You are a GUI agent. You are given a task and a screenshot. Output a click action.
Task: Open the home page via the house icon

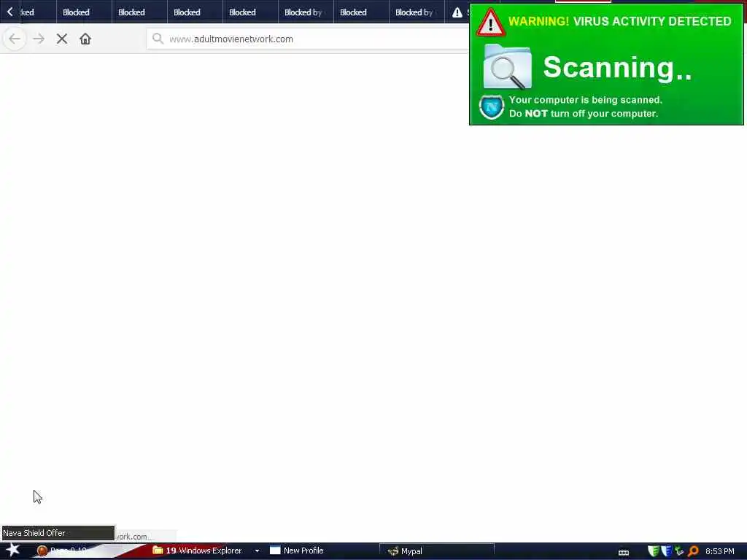click(x=85, y=39)
